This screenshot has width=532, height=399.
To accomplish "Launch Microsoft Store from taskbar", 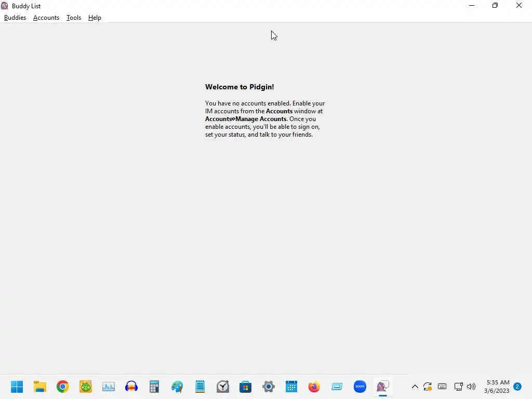I will point(245,387).
